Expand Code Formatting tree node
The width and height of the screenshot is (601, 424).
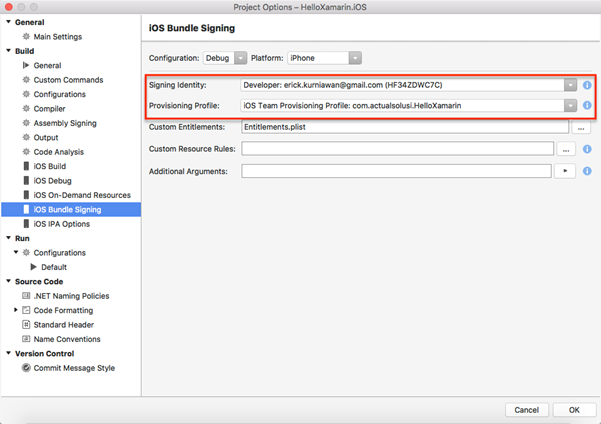tap(15, 311)
